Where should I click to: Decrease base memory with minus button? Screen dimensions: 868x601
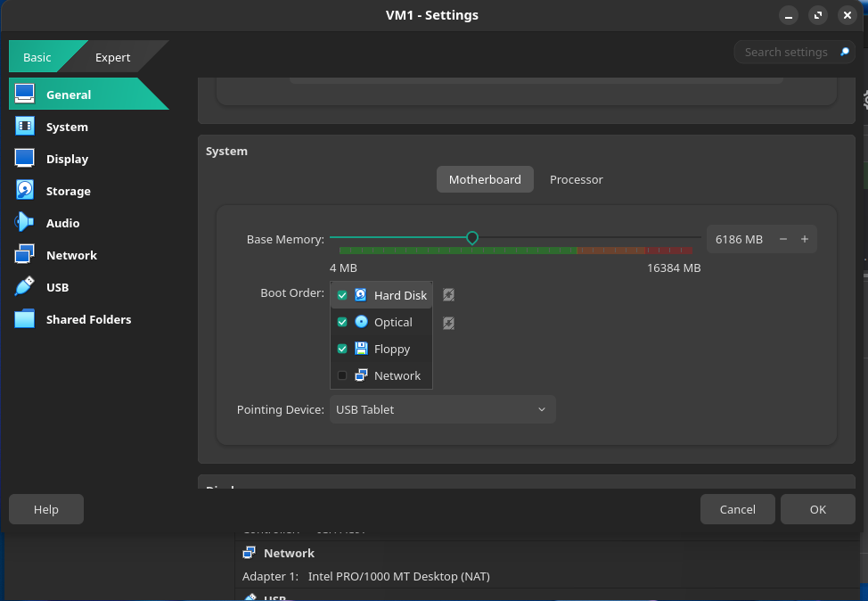point(782,239)
